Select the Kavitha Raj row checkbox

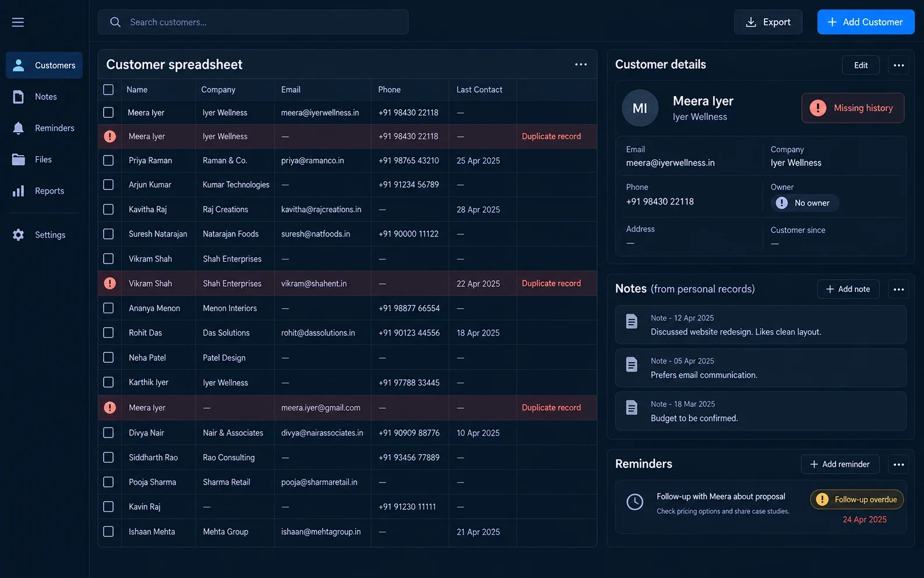click(x=108, y=209)
